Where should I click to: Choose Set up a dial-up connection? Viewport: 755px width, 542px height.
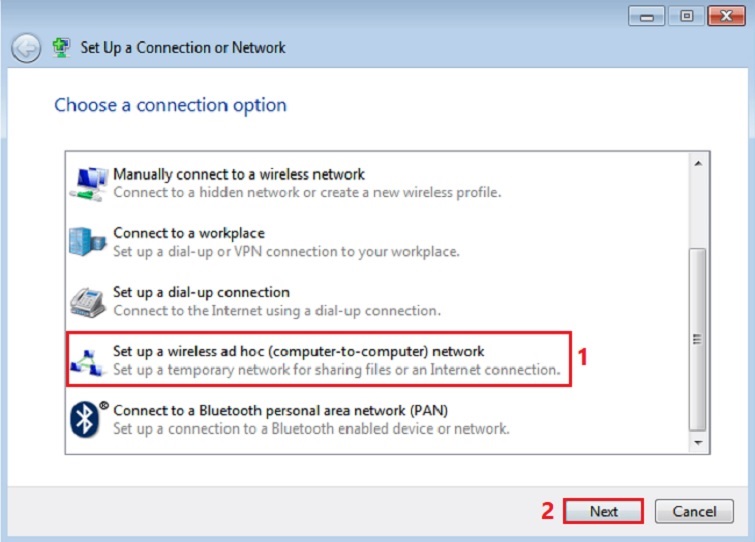click(x=201, y=292)
